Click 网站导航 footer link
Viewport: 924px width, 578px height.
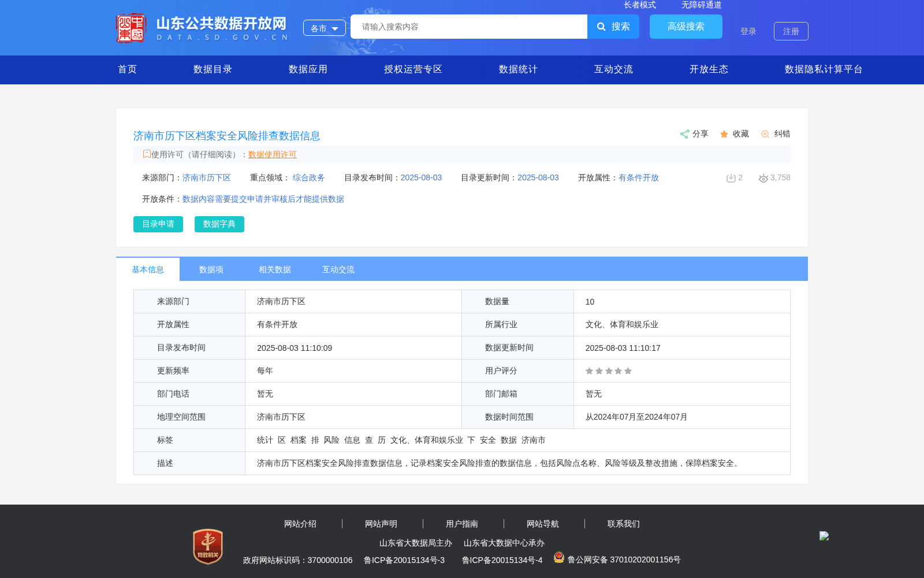pos(543,524)
